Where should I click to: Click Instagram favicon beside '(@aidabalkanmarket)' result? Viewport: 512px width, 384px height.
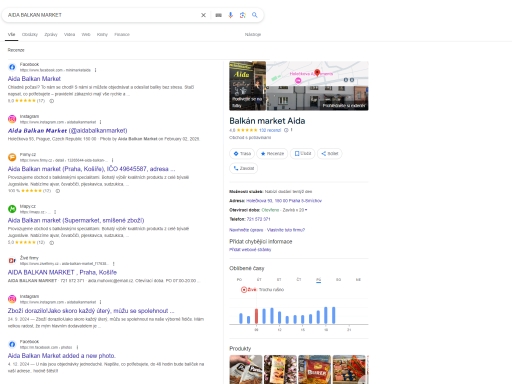coord(12,119)
